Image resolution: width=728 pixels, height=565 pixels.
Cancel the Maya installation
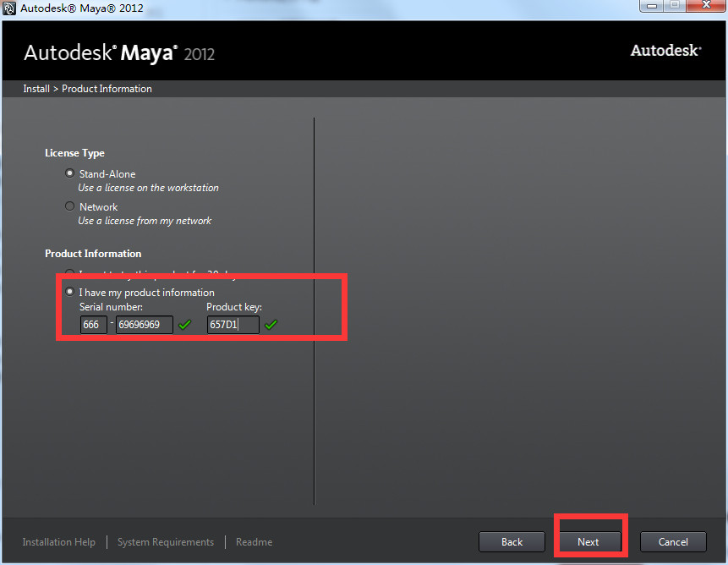coord(673,542)
